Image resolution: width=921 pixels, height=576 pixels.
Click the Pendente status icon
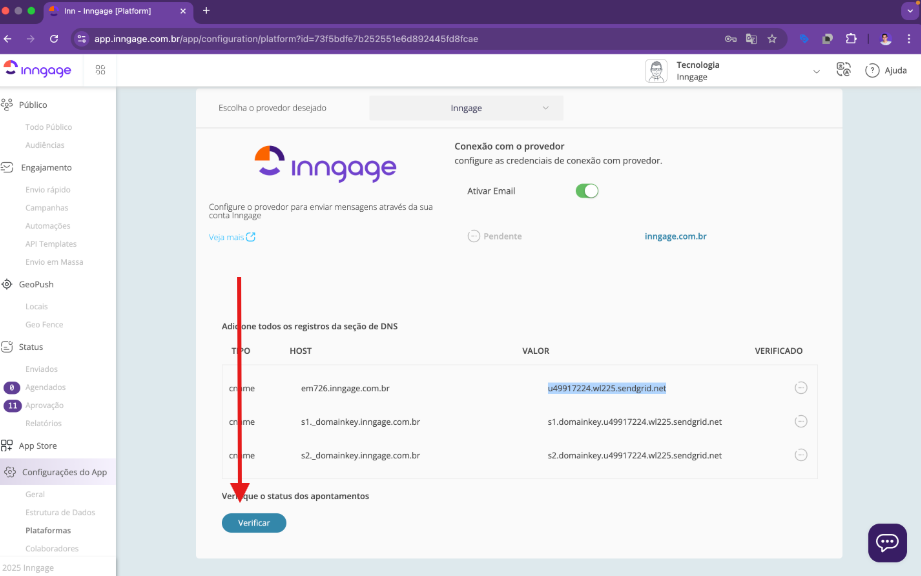tap(473, 236)
